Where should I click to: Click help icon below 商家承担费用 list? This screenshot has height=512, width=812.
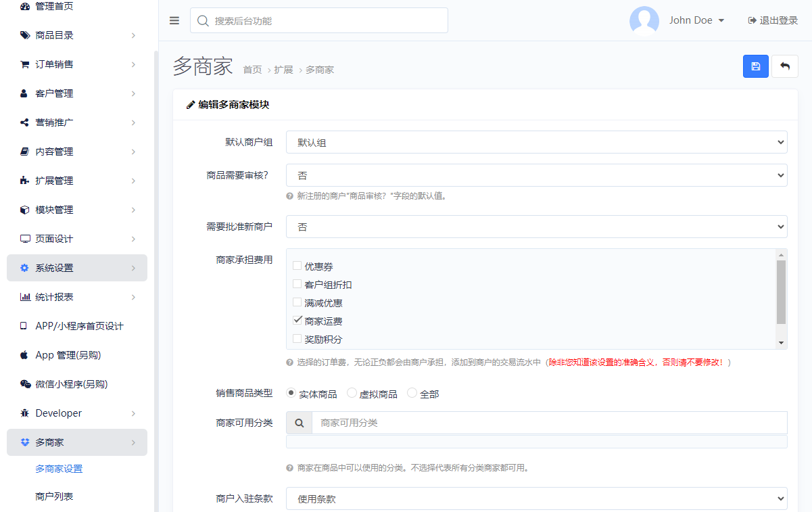click(289, 363)
